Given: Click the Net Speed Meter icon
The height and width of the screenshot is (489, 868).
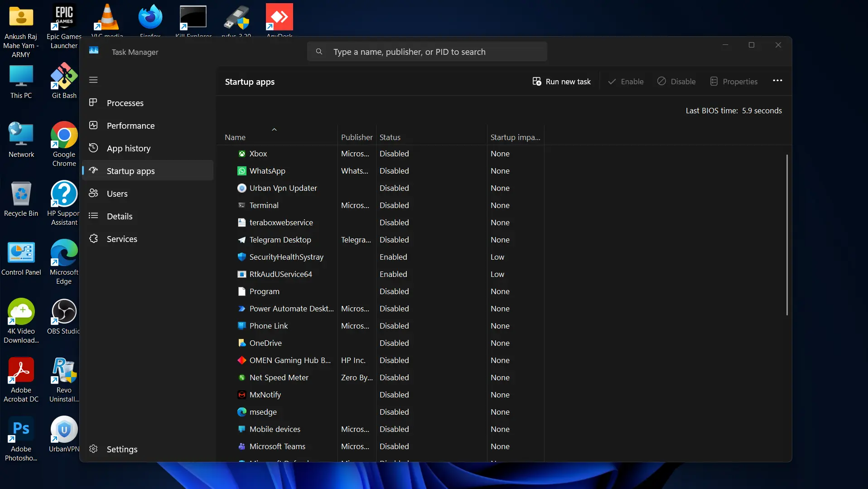Looking at the screenshot, I should pyautogui.click(x=242, y=378).
